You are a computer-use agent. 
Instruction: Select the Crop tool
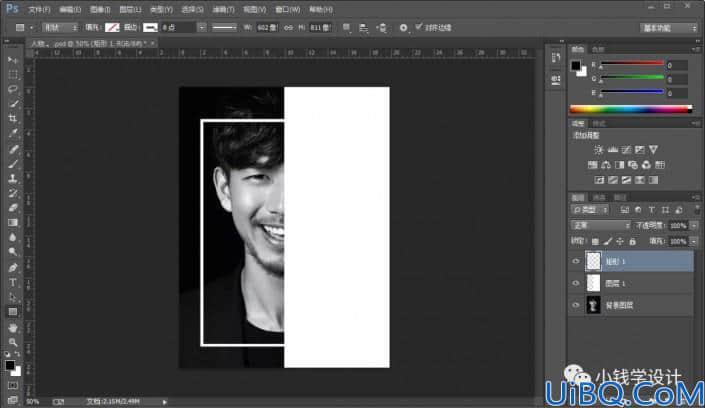13,119
